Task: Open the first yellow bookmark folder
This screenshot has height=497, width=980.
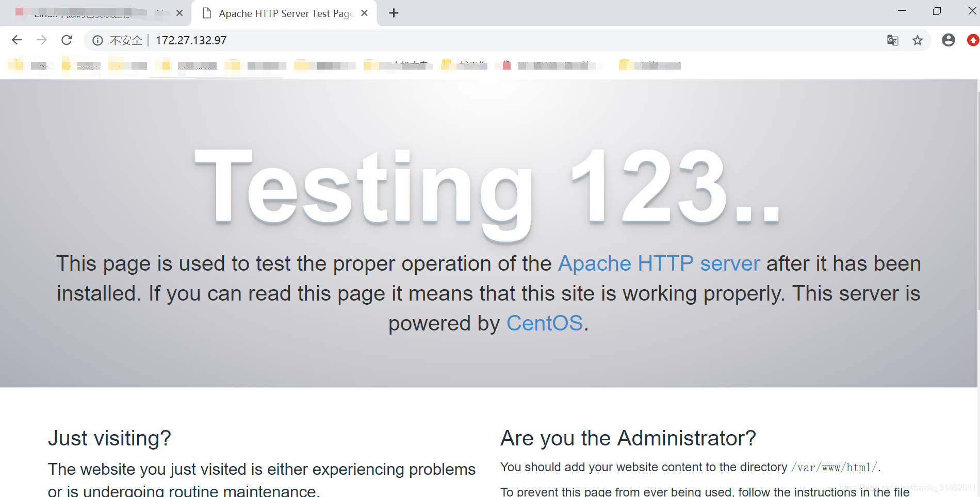Action: 16,65
